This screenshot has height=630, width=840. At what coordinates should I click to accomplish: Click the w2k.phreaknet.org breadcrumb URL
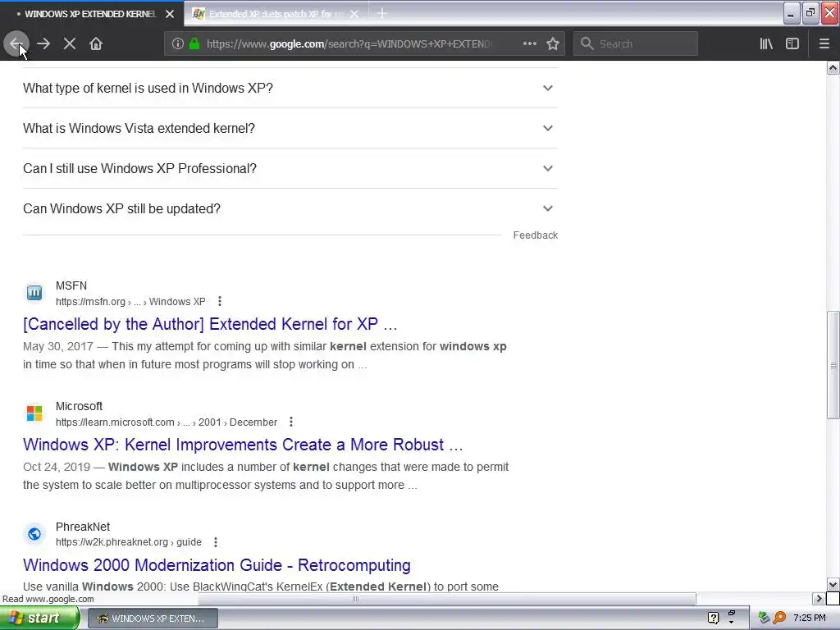129,542
